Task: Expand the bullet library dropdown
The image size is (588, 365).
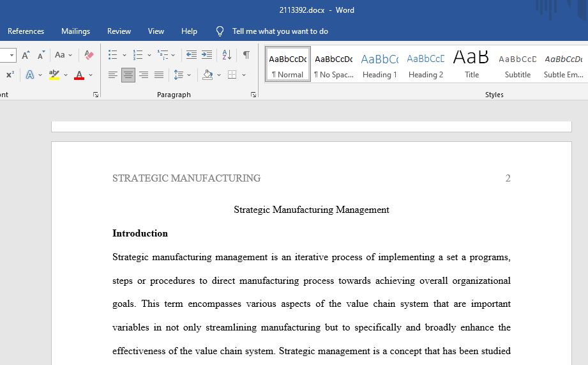Action: (124, 55)
